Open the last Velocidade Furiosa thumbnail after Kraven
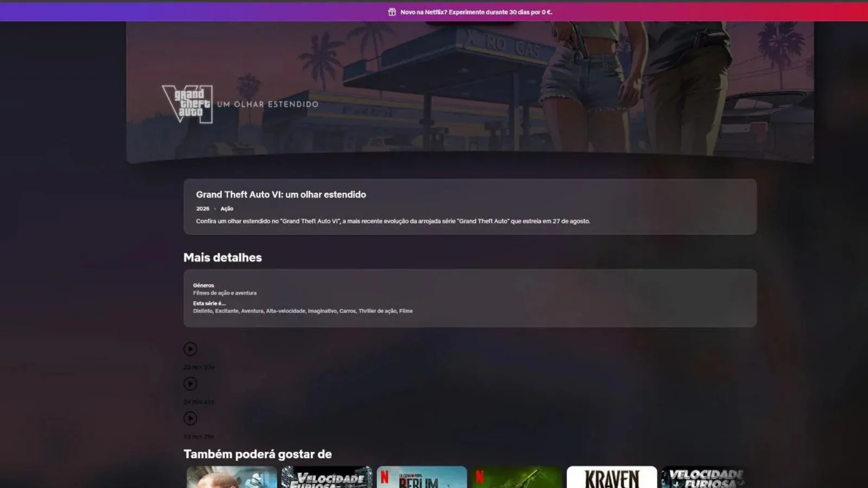Viewport: 868px width, 488px height. click(706, 477)
